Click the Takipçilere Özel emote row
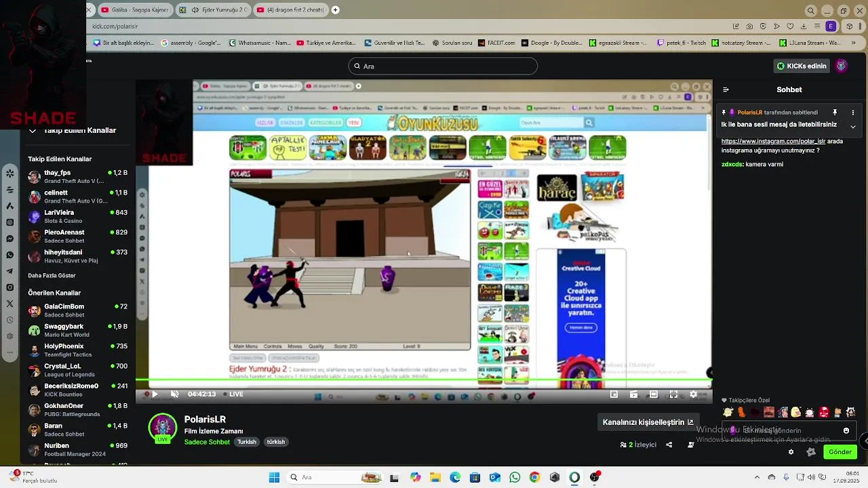 click(789, 412)
